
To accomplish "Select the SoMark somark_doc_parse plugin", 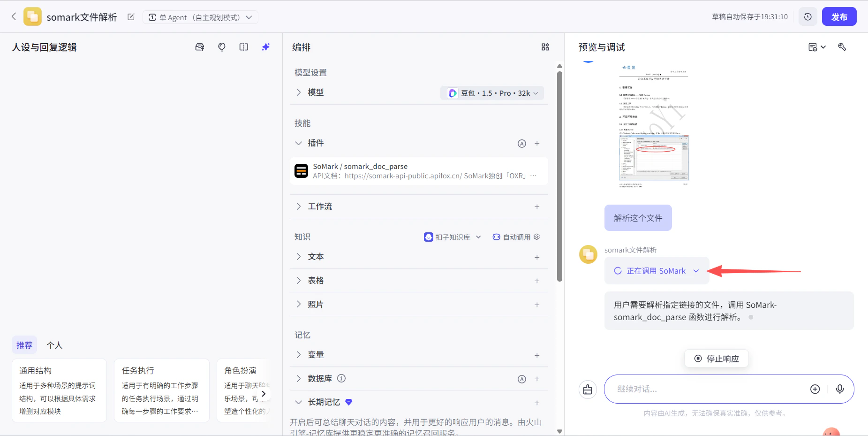I will (419, 171).
